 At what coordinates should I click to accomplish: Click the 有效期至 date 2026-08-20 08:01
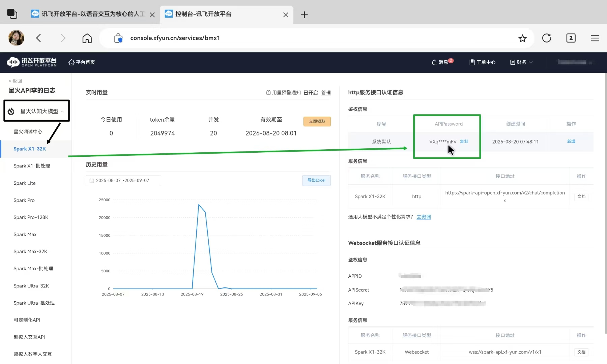tap(271, 133)
